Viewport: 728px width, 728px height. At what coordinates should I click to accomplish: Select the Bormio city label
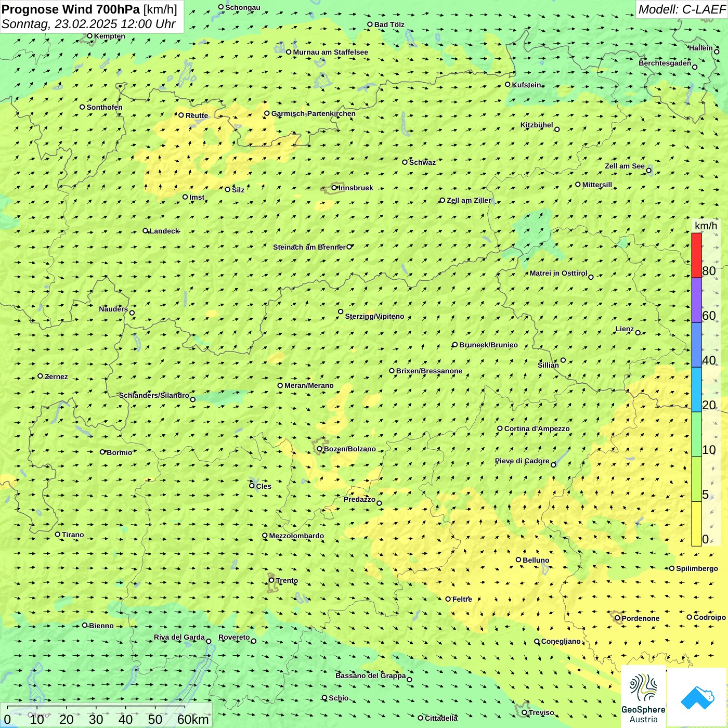click(120, 453)
